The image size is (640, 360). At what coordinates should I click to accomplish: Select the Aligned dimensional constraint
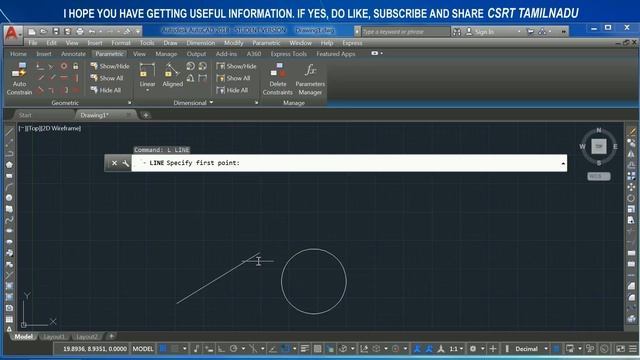click(173, 75)
